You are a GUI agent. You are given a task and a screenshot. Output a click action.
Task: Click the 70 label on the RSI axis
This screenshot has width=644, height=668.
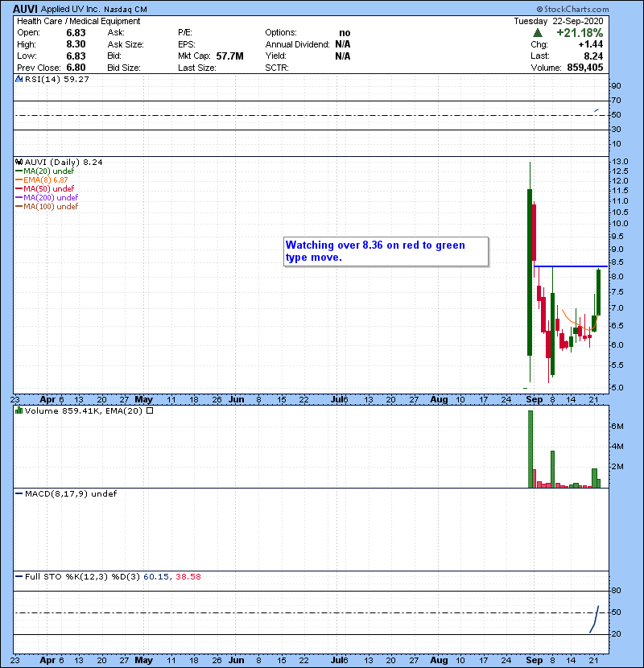pos(617,101)
